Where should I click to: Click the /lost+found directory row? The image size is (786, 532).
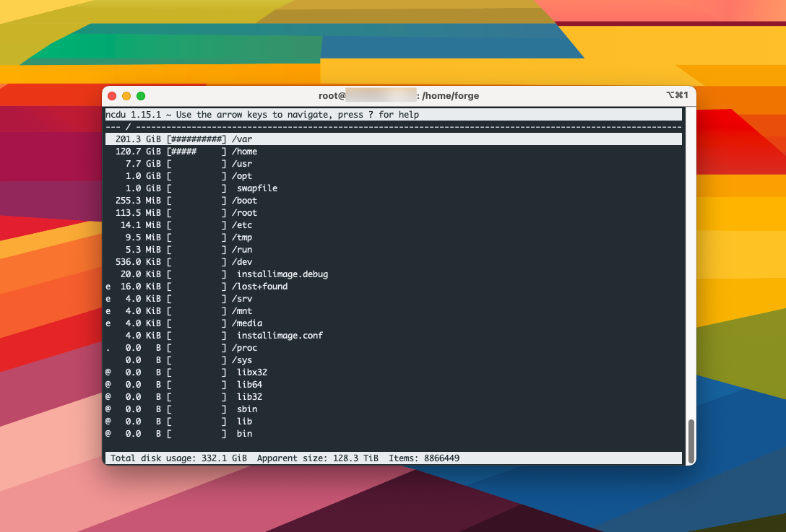tap(259, 287)
